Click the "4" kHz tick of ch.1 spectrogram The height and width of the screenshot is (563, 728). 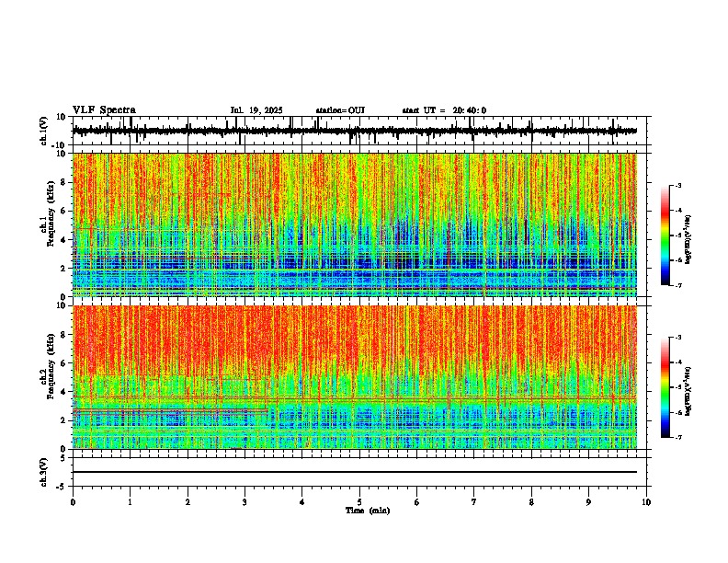tap(64, 240)
